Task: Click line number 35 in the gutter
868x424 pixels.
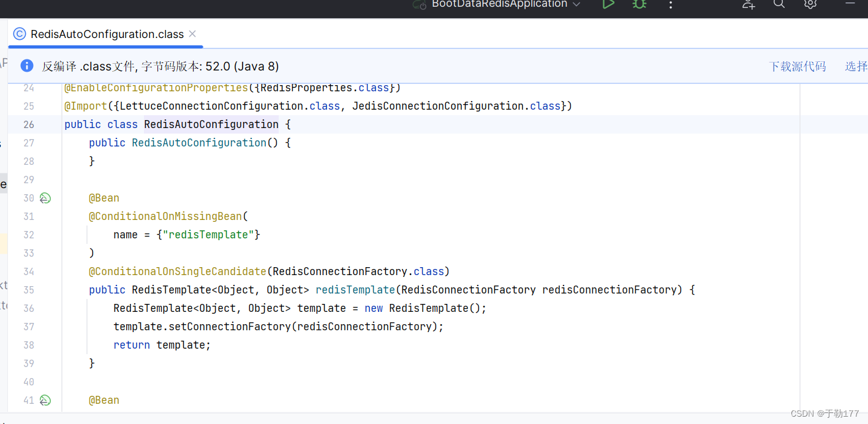Action: click(x=29, y=290)
